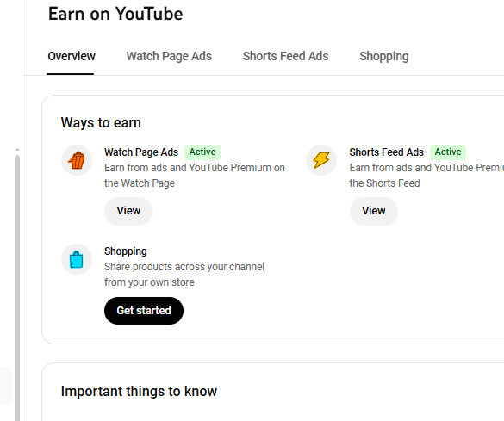
Task: Click the yellow lightning Shorts Feed Ads icon
Action: pyautogui.click(x=321, y=160)
